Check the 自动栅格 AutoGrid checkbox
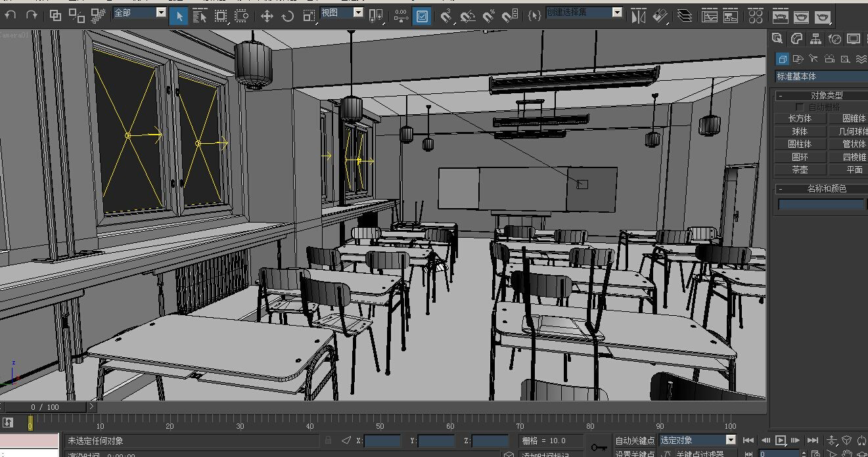Image resolution: width=868 pixels, height=457 pixels. (x=800, y=107)
